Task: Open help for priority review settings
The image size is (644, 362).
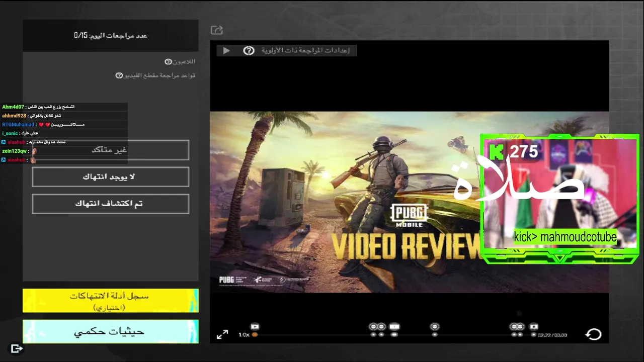Action: 249,50
